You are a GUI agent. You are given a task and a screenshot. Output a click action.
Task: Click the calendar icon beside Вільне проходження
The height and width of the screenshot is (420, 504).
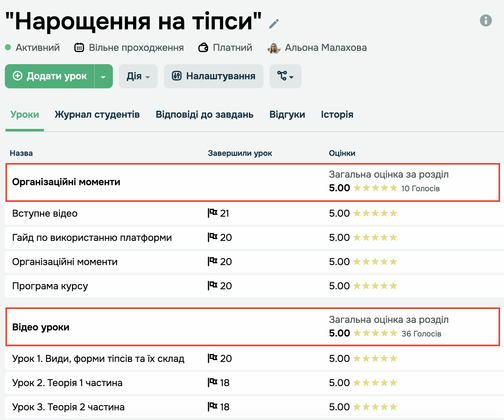coord(79,48)
